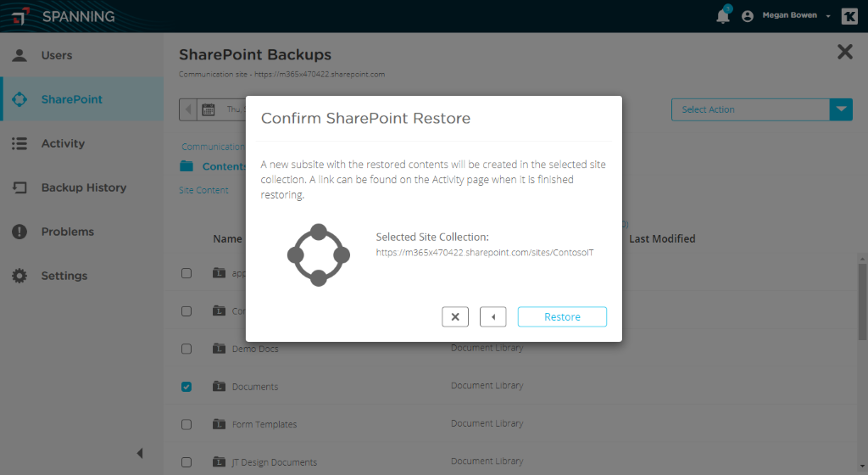Viewport: 868px width, 475px height.
Task: Click the Users person icon
Action: click(19, 55)
